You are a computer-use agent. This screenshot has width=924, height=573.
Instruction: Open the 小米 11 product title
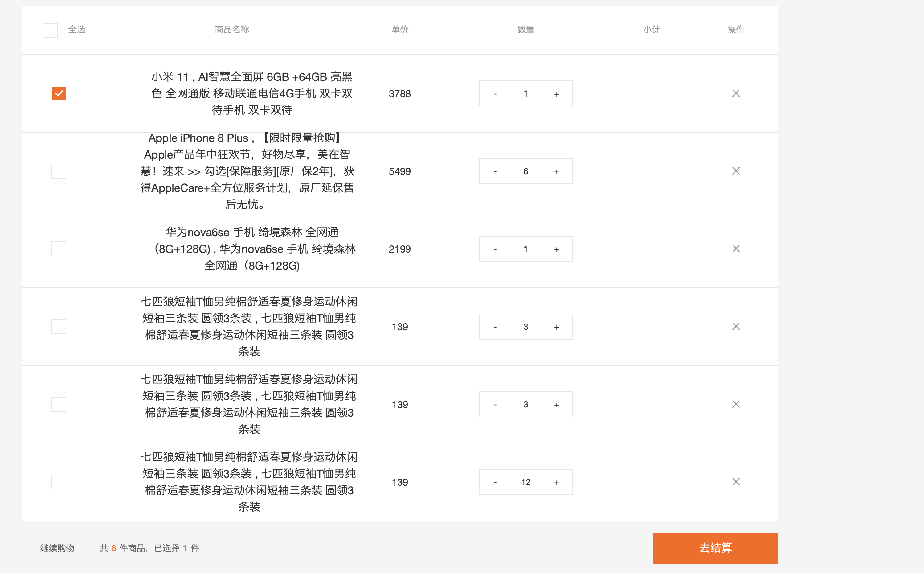pos(252,93)
